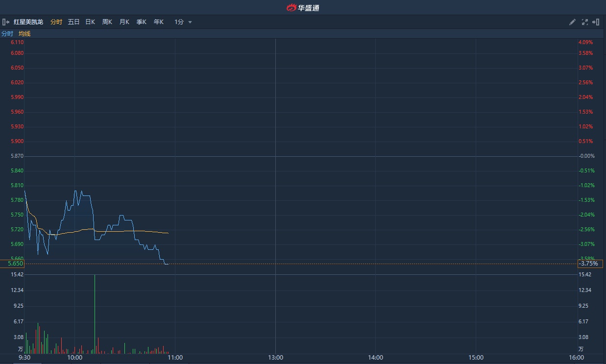Collapse the left panel using the arrow icon
The width and height of the screenshot is (606, 364).
(6, 22)
